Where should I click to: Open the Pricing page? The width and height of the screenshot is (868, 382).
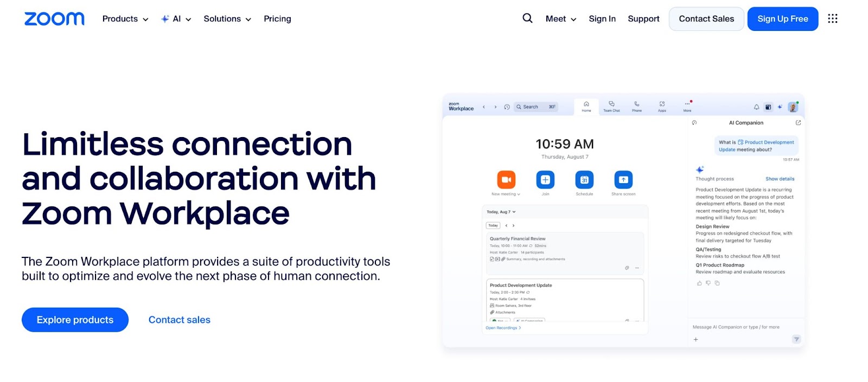(277, 19)
